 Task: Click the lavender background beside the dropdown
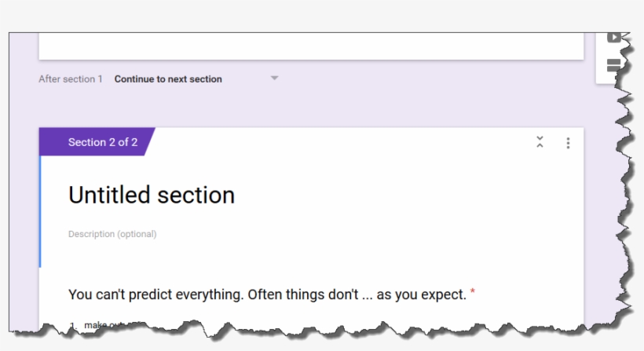(x=432, y=79)
